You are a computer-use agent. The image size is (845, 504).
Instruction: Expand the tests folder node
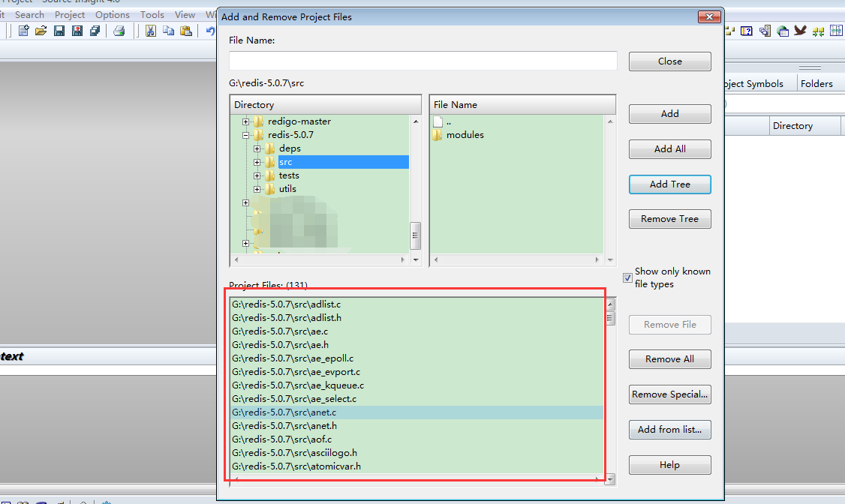click(257, 175)
